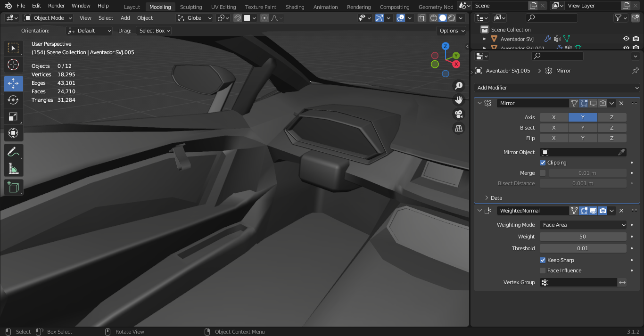644x336 pixels.
Task: Open the Global transform orientation dropdown
Action: coord(195,18)
